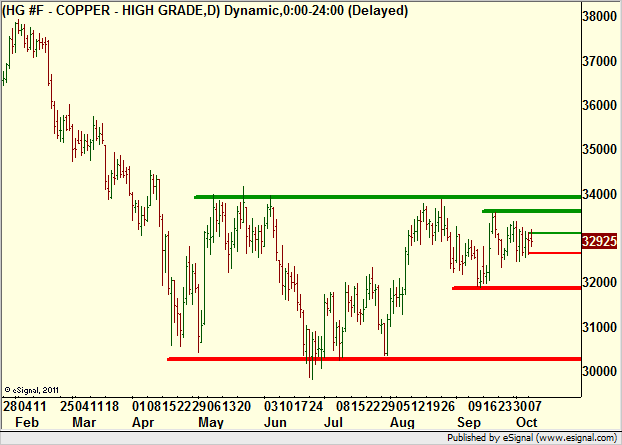Select the short green resistance line near 33600
The image size is (622, 445).
[x=532, y=211]
